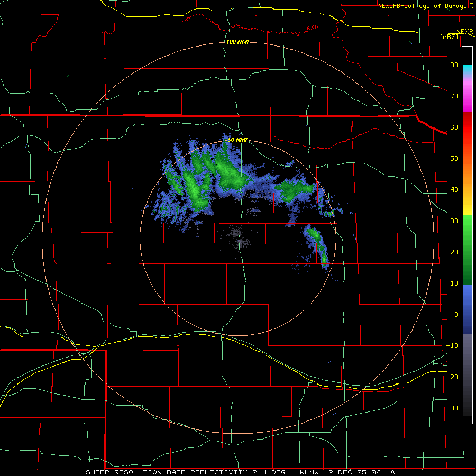Screen dimensions: 476x476
Task: Click the gray radar-site clutter at the center of the rings
Action: (239, 238)
